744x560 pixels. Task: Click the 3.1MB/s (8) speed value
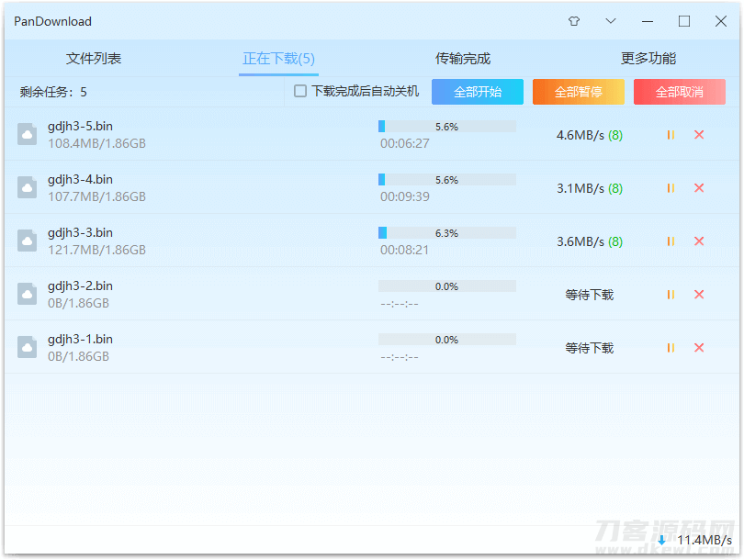(590, 188)
